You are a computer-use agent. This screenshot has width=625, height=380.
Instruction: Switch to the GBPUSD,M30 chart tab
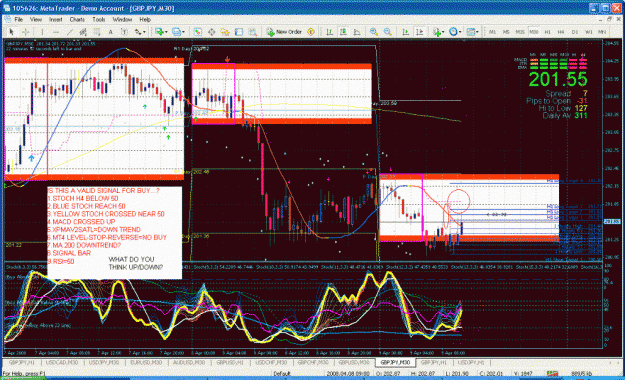point(354,362)
